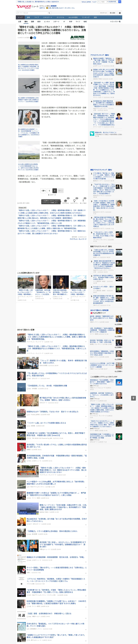This screenshot has height=644, width=138.
Task: Open related article (16) 長射程ミサイル link
Action: pos(52,211)
